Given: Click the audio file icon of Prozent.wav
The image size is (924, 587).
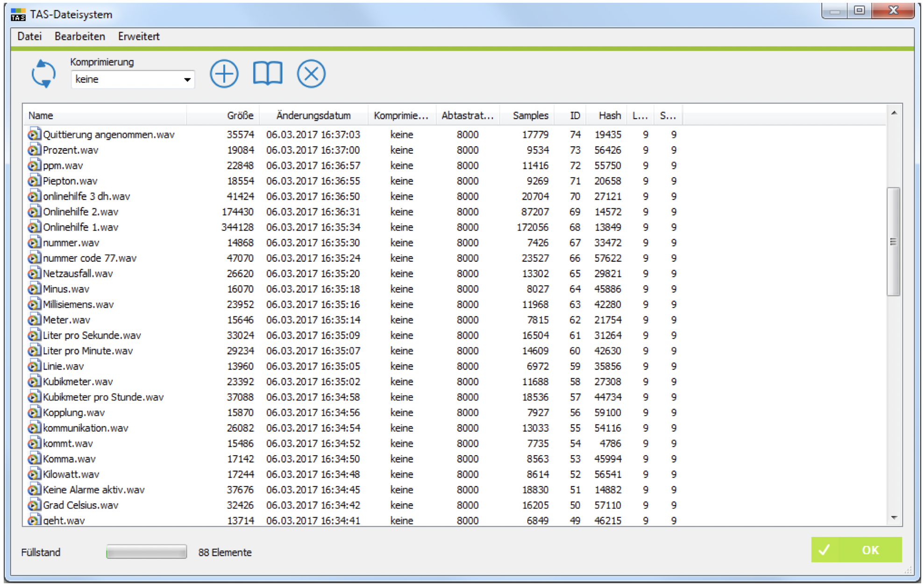Looking at the screenshot, I should click(34, 150).
